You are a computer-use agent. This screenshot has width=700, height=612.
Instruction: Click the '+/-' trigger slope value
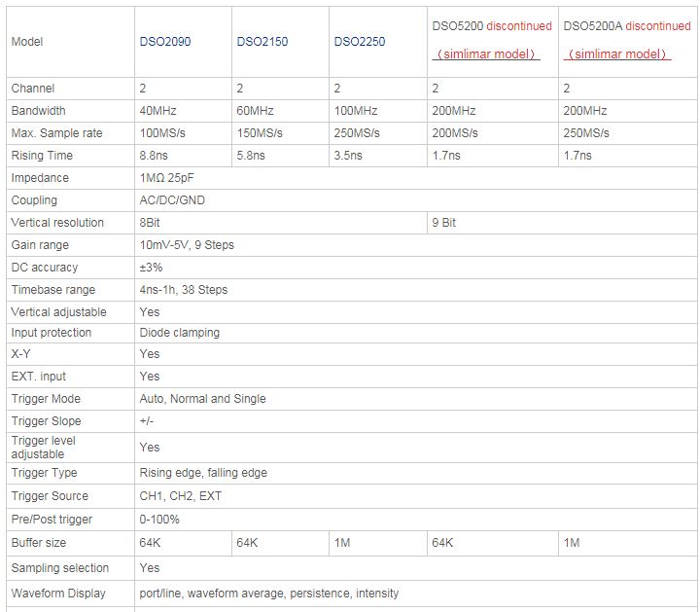(147, 420)
